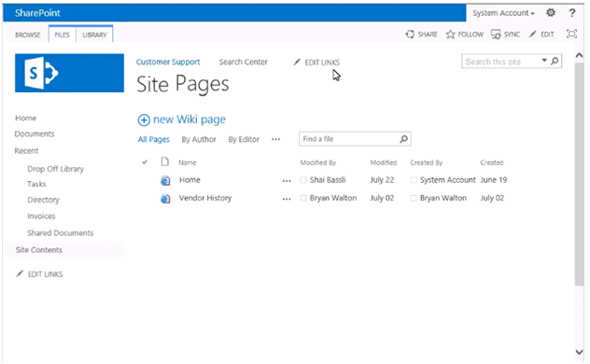Sort by the Name column header

click(x=188, y=162)
